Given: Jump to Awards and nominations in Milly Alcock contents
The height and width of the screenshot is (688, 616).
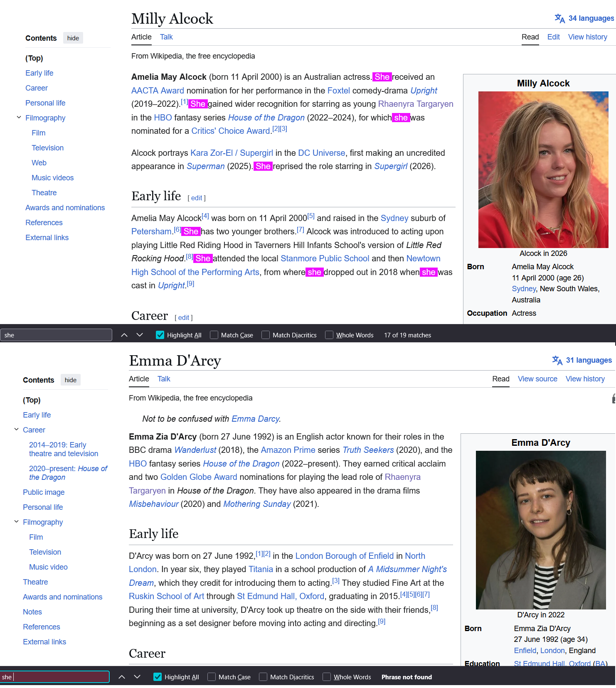Looking at the screenshot, I should point(65,208).
